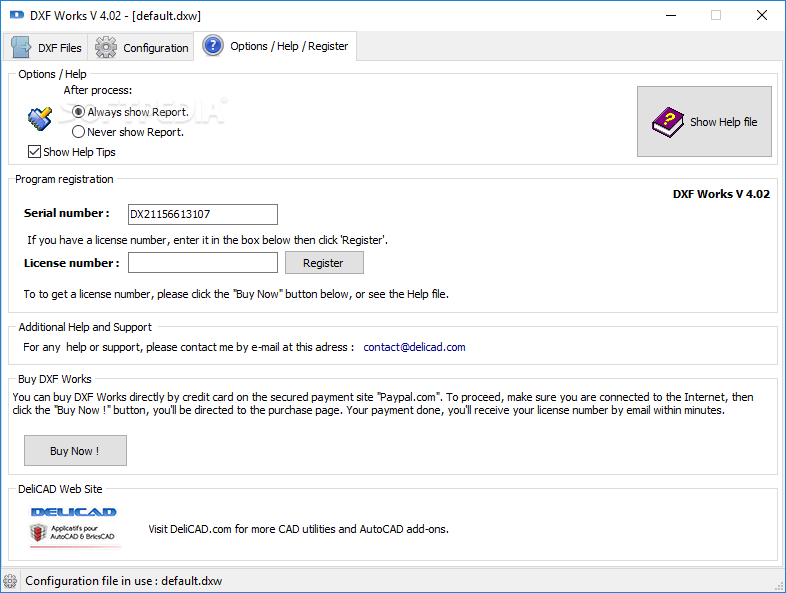This screenshot has height=593, width=786.
Task: Click the DXF Works title bar app icon
Action: (17, 15)
